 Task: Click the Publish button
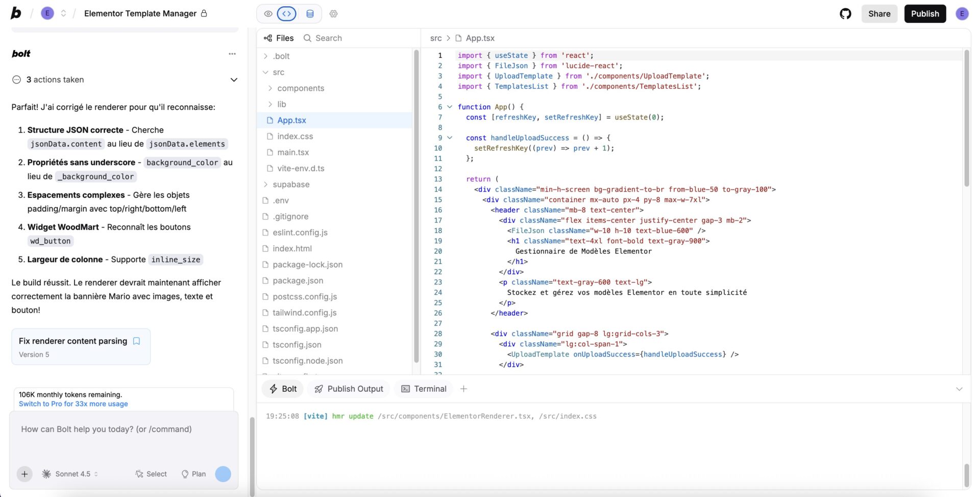coord(925,14)
